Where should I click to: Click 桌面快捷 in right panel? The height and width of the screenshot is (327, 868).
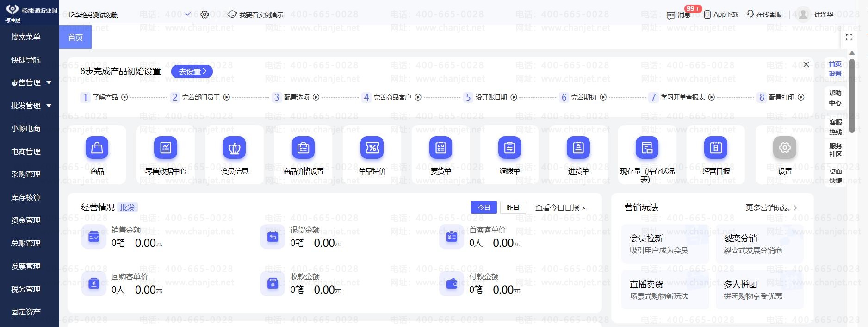click(835, 176)
